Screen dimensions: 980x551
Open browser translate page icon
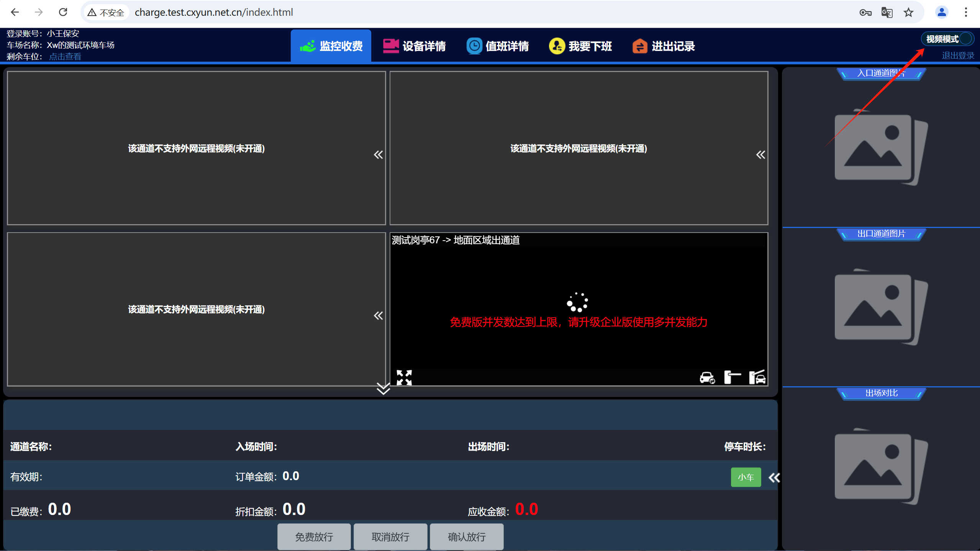[887, 12]
